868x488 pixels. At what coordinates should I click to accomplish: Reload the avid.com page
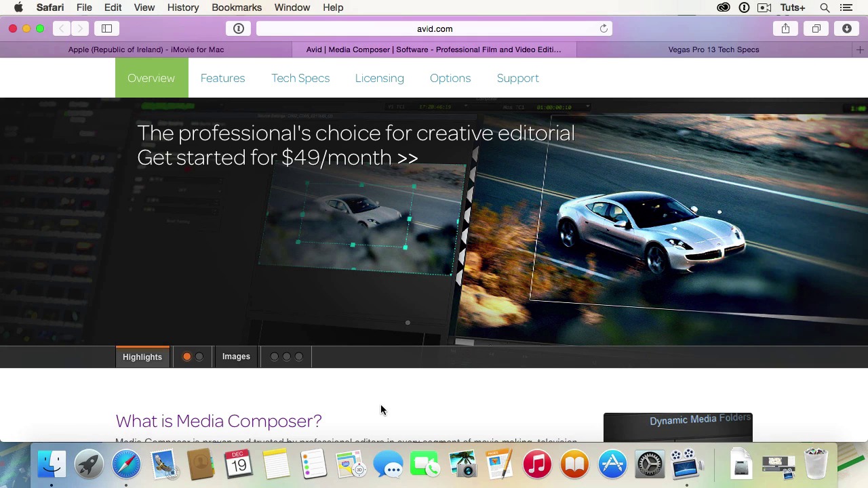tap(604, 28)
